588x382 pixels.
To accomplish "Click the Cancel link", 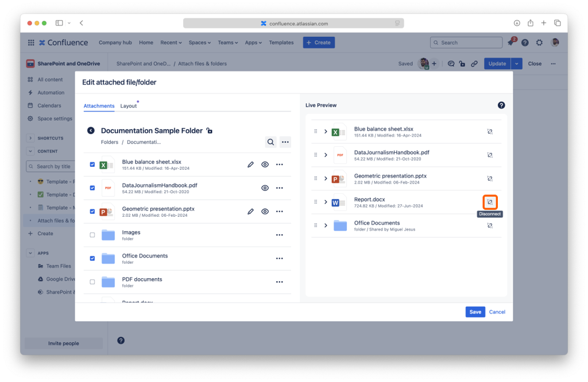I will click(x=497, y=312).
